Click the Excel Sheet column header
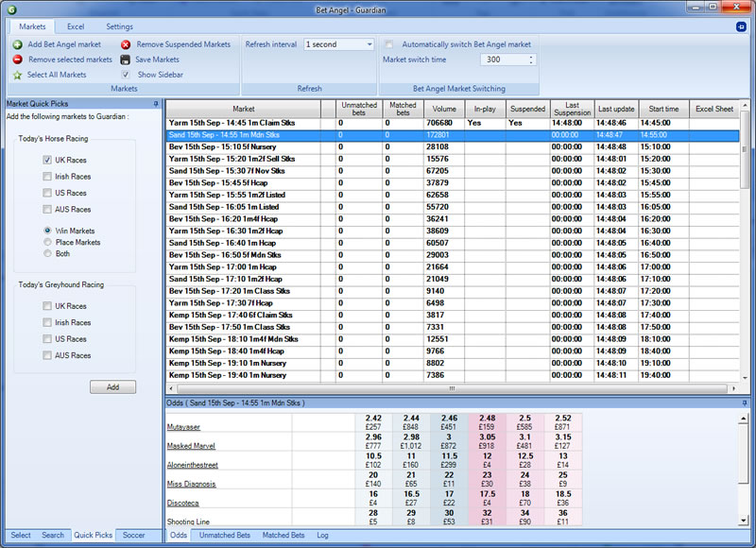The height and width of the screenshot is (548, 756). coord(714,109)
